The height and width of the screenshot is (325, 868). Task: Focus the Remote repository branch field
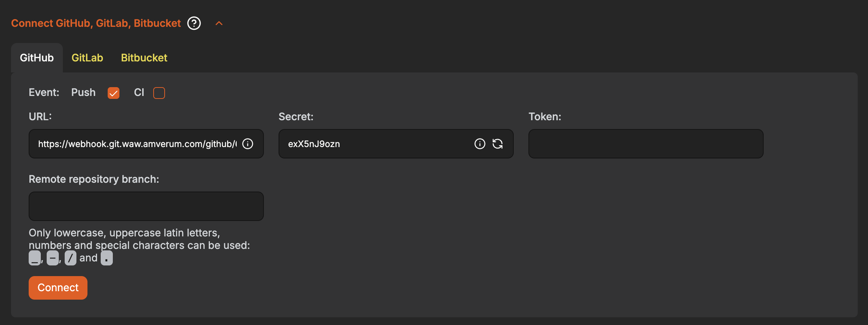[x=146, y=206]
